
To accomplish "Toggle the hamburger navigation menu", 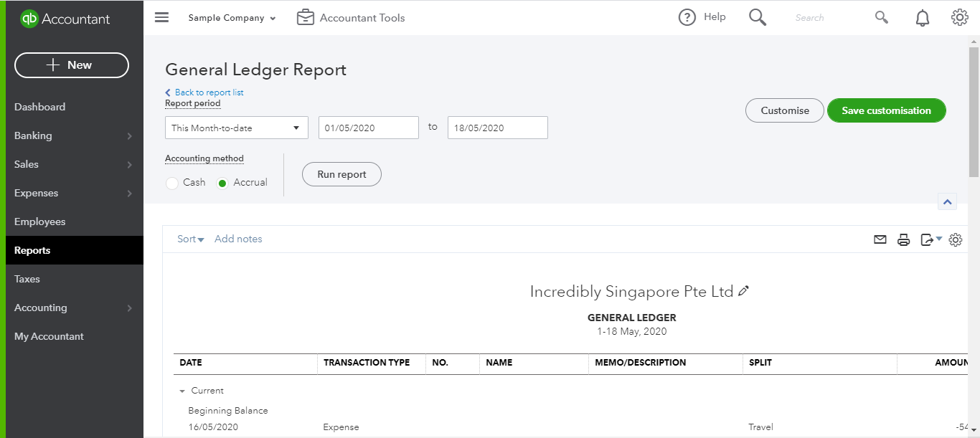I will (162, 17).
